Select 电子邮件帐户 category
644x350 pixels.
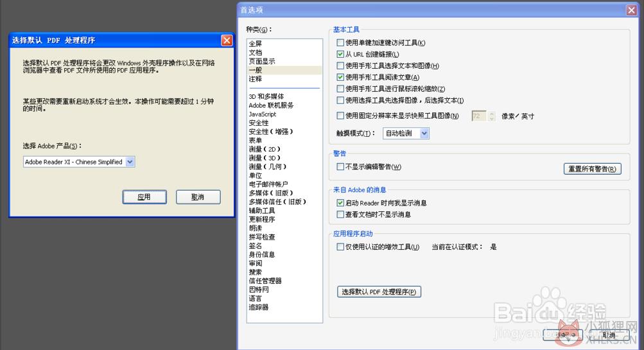pyautogui.click(x=268, y=184)
